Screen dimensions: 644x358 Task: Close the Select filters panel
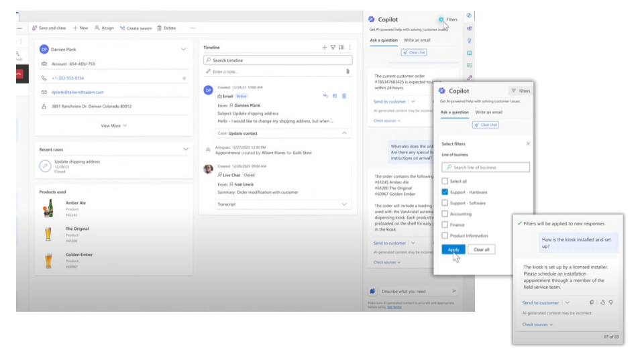[x=528, y=143]
